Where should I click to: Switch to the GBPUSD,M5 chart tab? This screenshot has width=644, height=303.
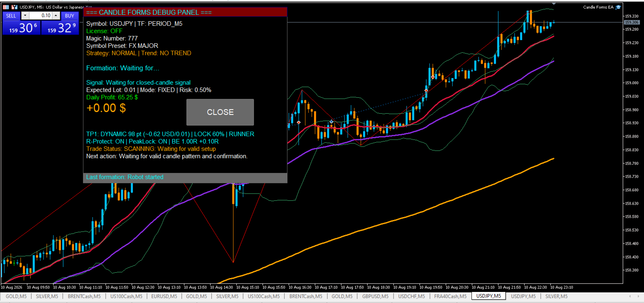click(375, 296)
